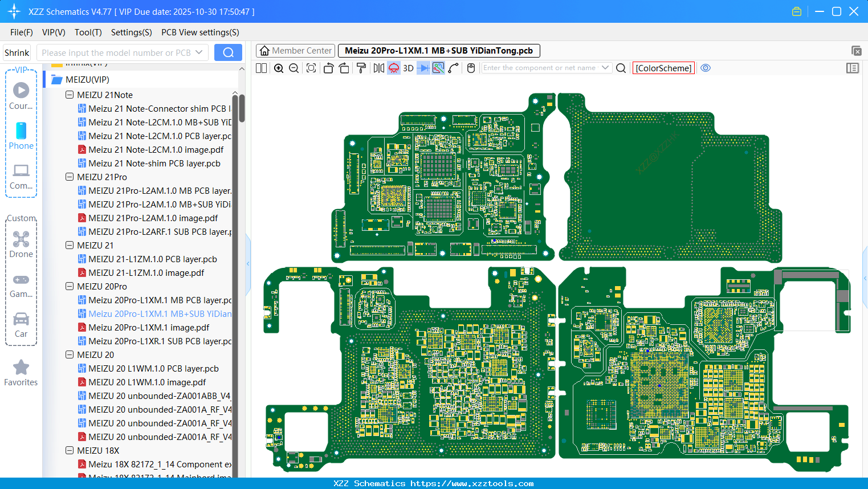Toggle the right side panel icon
The height and width of the screenshot is (489, 868).
click(853, 68)
